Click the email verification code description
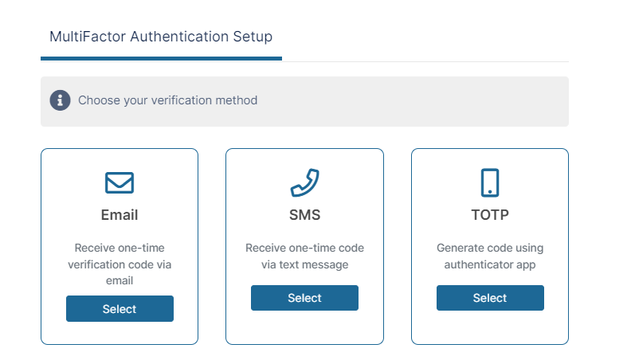Image resolution: width=631 pixels, height=364 pixels. click(x=120, y=264)
